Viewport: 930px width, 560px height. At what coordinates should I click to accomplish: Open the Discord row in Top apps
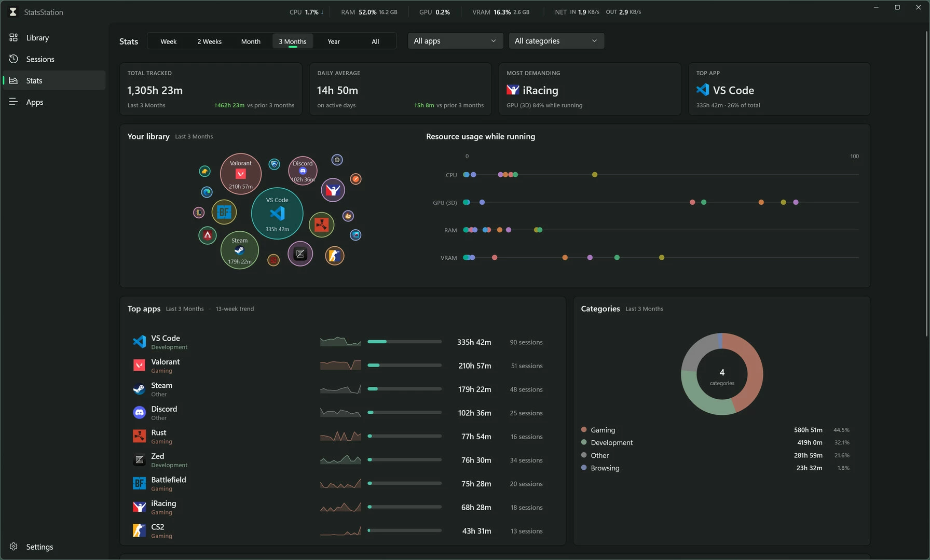tap(343, 413)
